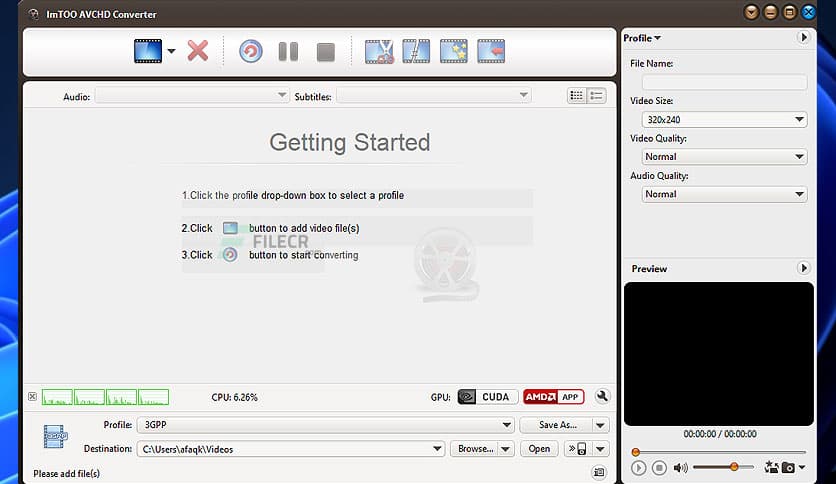Expand the Save As dropdown arrow
Image resolution: width=836 pixels, height=484 pixels.
pos(600,425)
